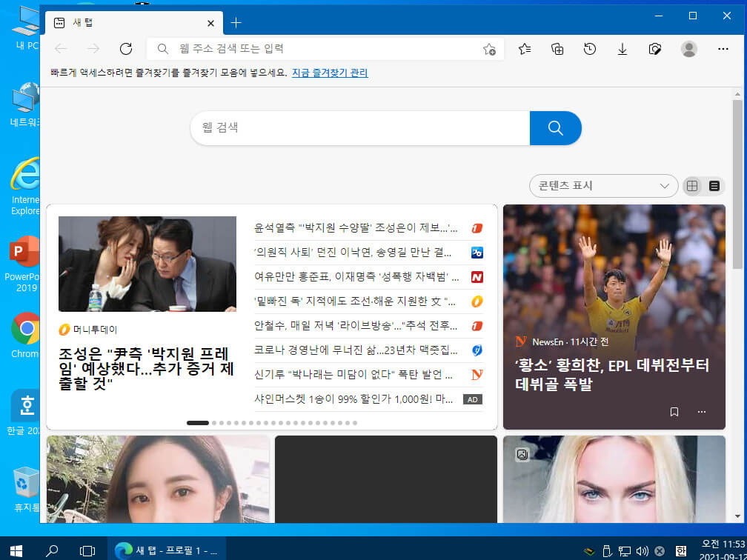
Task: Open Collections from the toolbar
Action: [557, 49]
